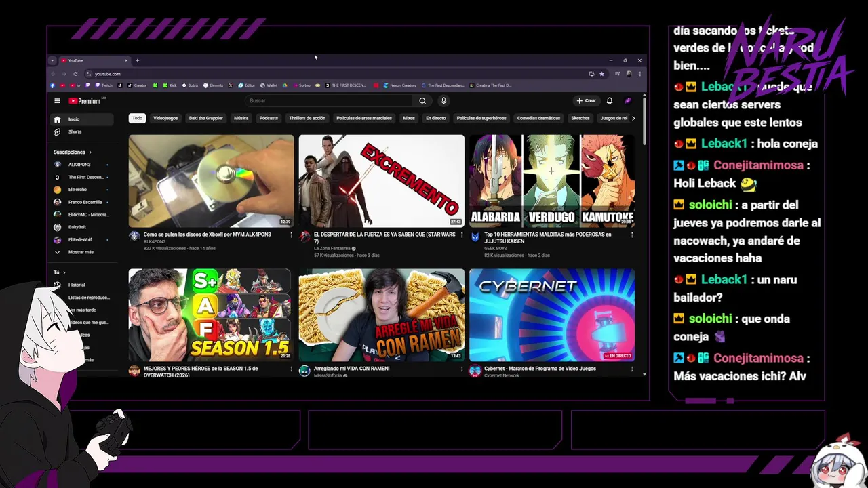Expand the Tú section chevron
868x488 pixels.
click(64, 272)
